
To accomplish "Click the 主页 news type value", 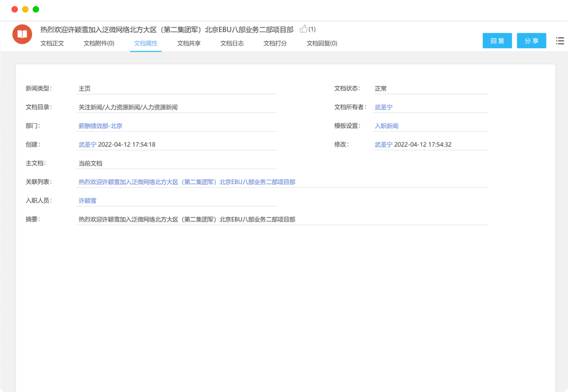I will point(84,88).
